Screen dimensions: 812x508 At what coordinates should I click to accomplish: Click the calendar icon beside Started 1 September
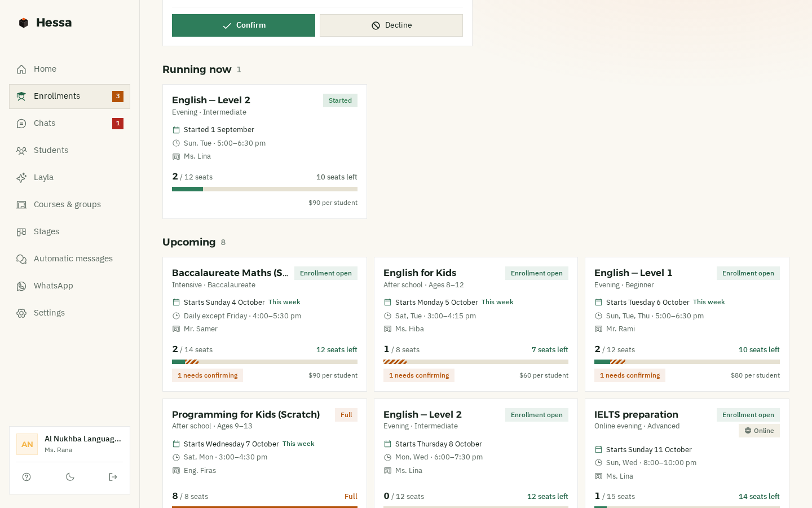(x=176, y=130)
